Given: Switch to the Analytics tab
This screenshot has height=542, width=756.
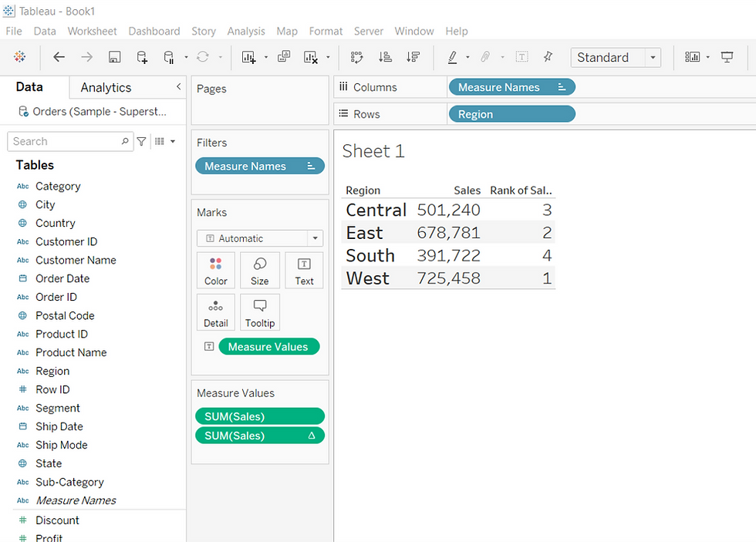Looking at the screenshot, I should [106, 88].
